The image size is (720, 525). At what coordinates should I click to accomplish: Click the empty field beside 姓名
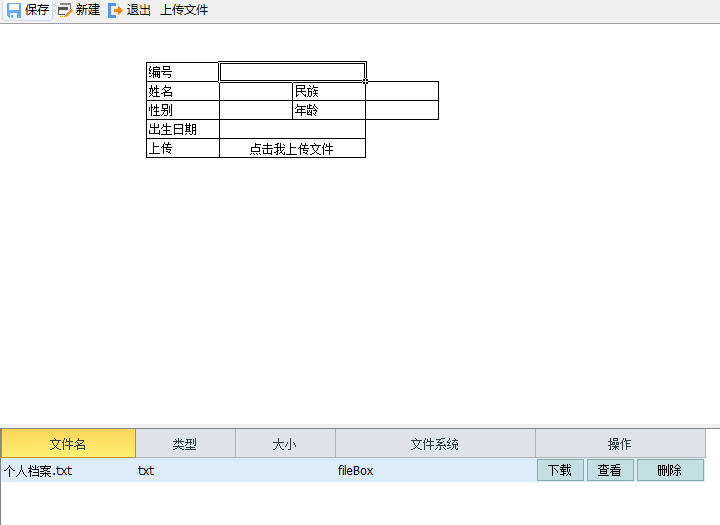click(x=256, y=91)
